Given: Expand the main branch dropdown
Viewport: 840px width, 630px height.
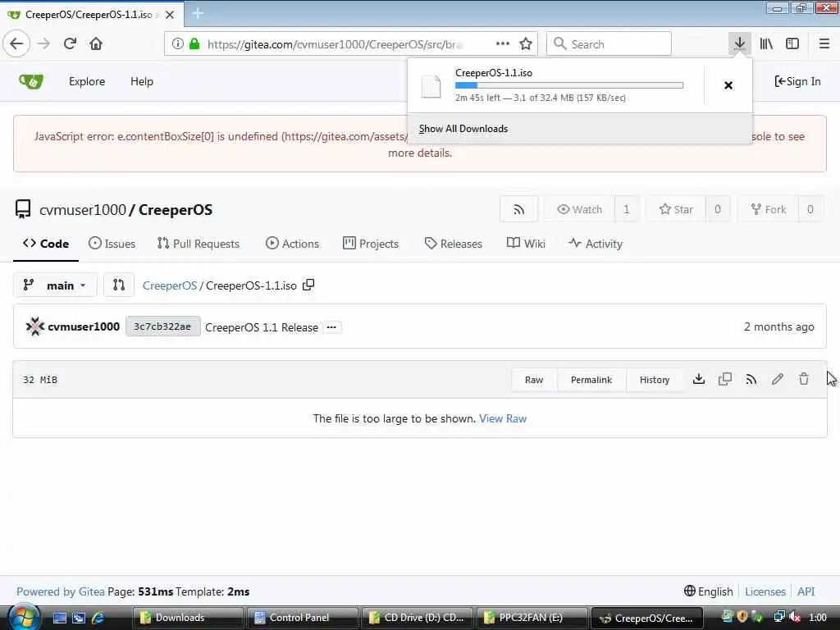Looking at the screenshot, I should click(x=55, y=285).
